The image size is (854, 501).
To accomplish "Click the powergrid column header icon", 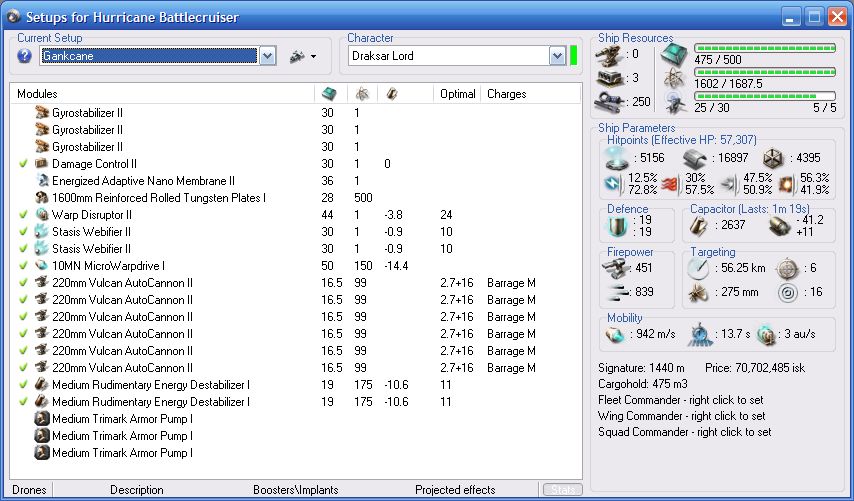I will (x=362, y=94).
